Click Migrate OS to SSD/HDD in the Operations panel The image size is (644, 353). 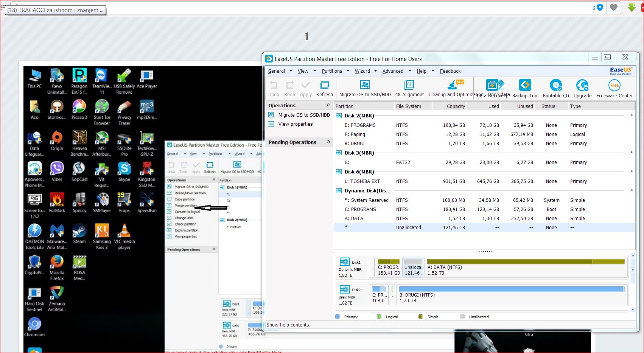pos(304,115)
